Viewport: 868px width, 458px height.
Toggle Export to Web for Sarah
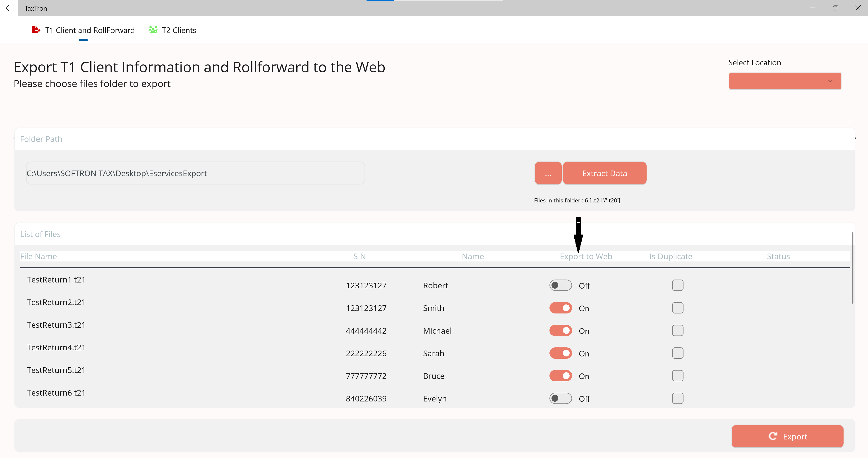click(560, 353)
